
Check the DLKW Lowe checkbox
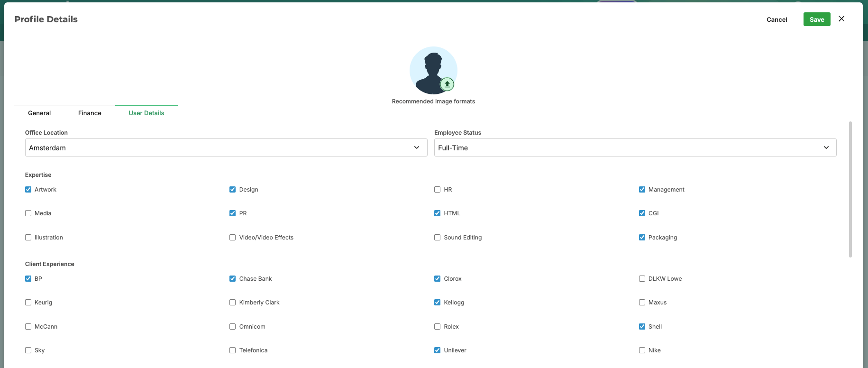(x=642, y=279)
